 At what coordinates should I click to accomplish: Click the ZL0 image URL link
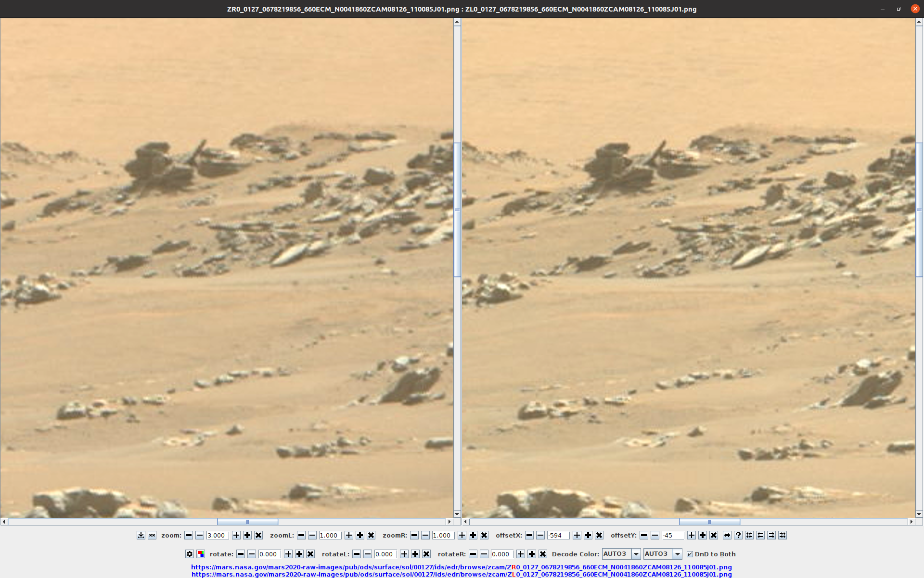click(x=461, y=574)
